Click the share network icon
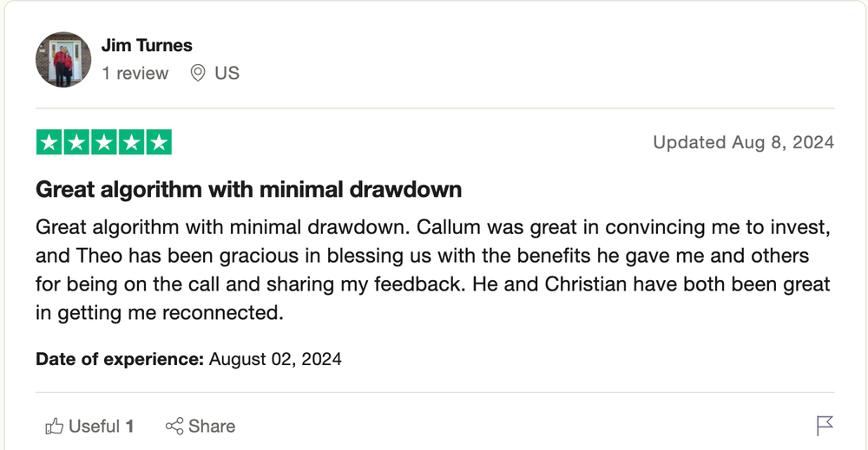The width and height of the screenshot is (868, 450). (174, 427)
